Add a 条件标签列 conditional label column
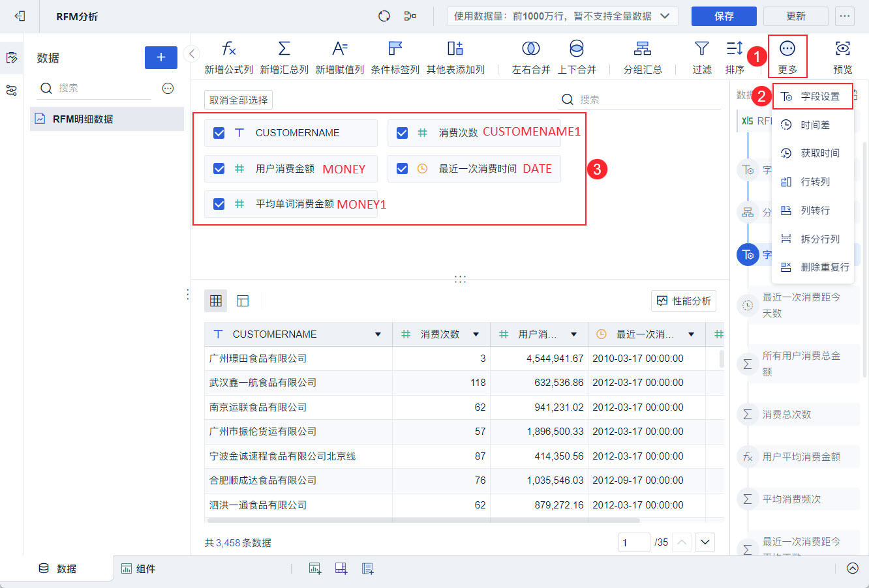This screenshot has height=588, width=869. pyautogui.click(x=395, y=57)
